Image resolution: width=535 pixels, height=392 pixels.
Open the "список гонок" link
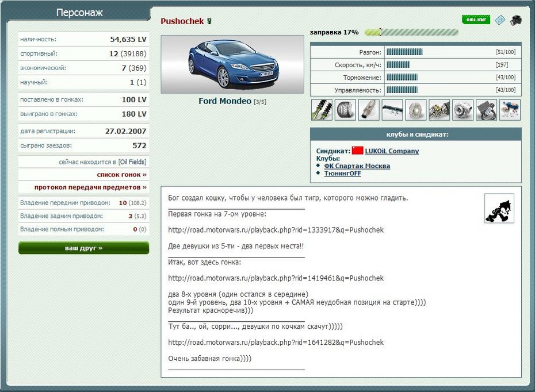tap(121, 175)
